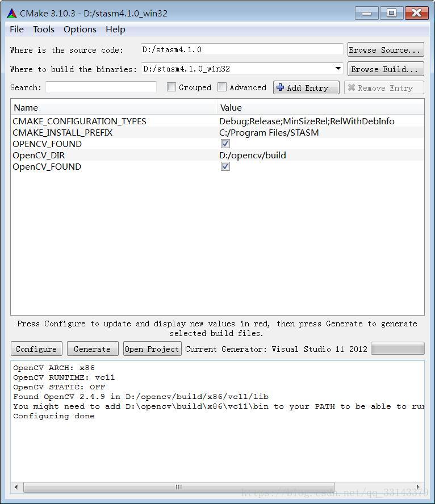Click the output scrollbar right arrow
Viewport: 435px width, 504px height.
(x=418, y=487)
